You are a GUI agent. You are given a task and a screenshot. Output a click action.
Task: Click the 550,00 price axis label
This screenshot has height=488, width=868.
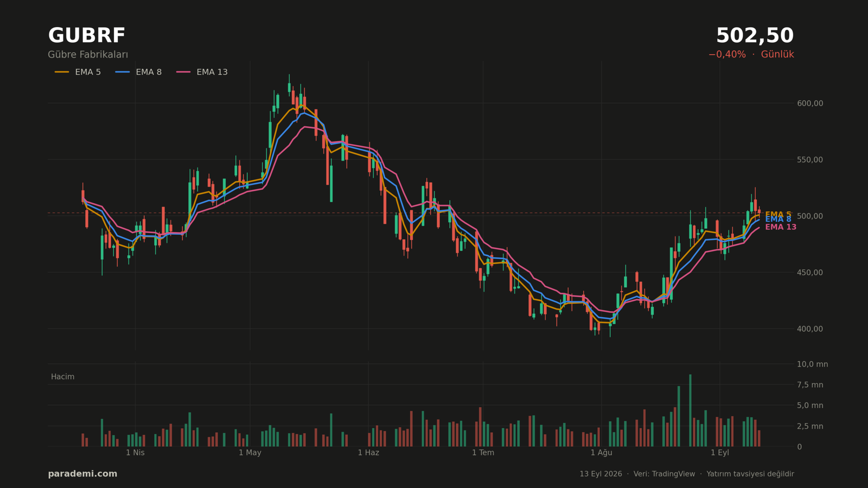pyautogui.click(x=810, y=160)
